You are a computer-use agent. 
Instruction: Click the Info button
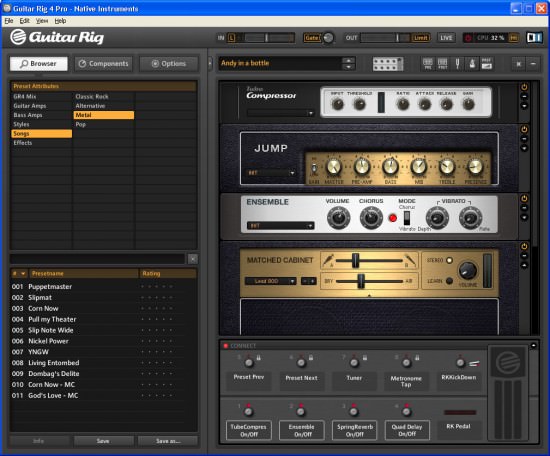[39, 441]
